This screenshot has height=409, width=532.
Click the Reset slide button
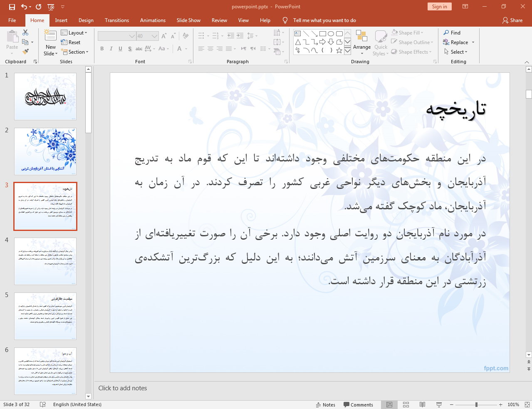click(71, 42)
